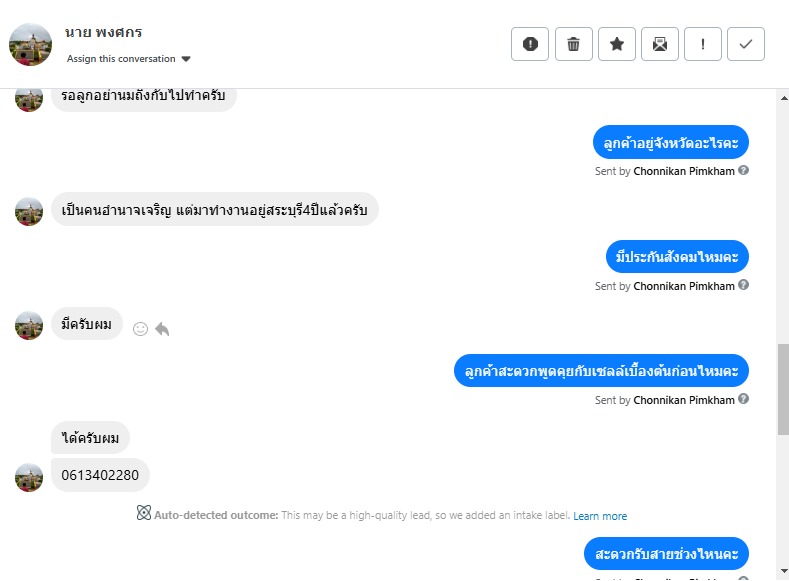Screen dimensions: 789x581
Task: Mark conversation as spam with octagon icon
Action: [530, 44]
